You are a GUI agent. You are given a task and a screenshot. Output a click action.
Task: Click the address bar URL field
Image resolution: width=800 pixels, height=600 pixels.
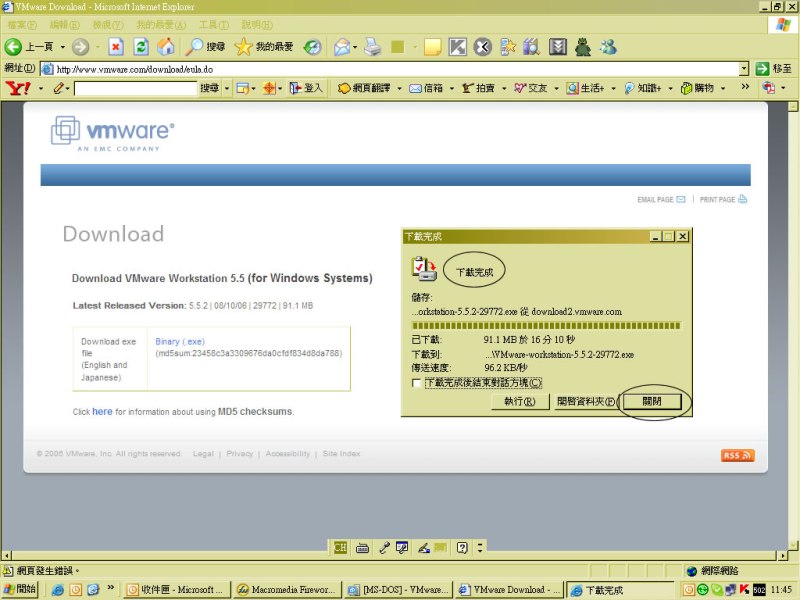click(390, 68)
